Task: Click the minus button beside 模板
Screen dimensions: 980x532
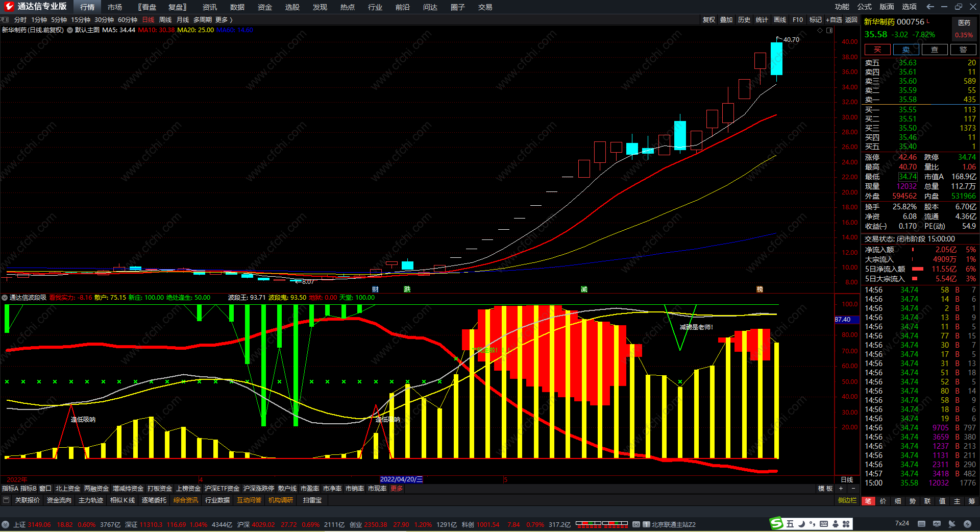Action: [853, 489]
